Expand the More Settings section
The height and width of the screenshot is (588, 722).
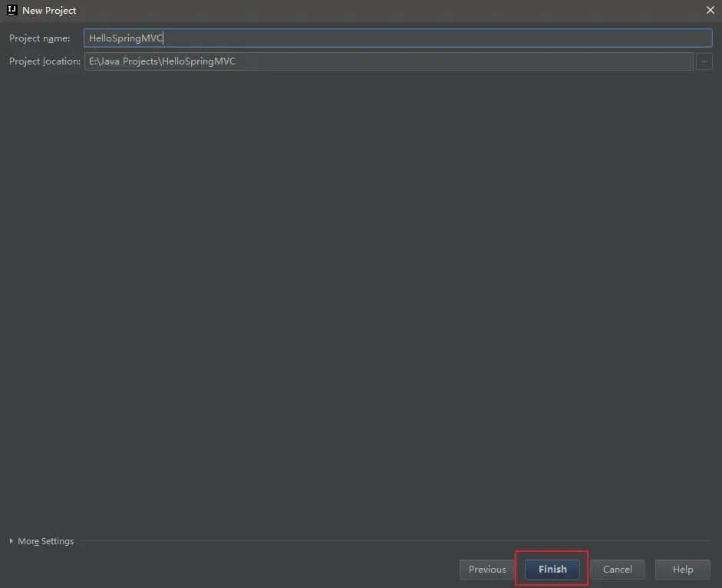tap(41, 541)
